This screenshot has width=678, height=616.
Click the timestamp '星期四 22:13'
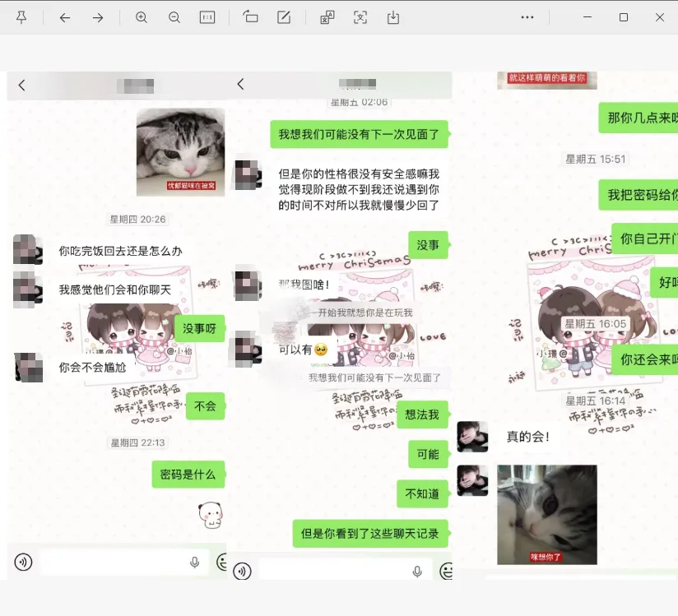pos(137,442)
